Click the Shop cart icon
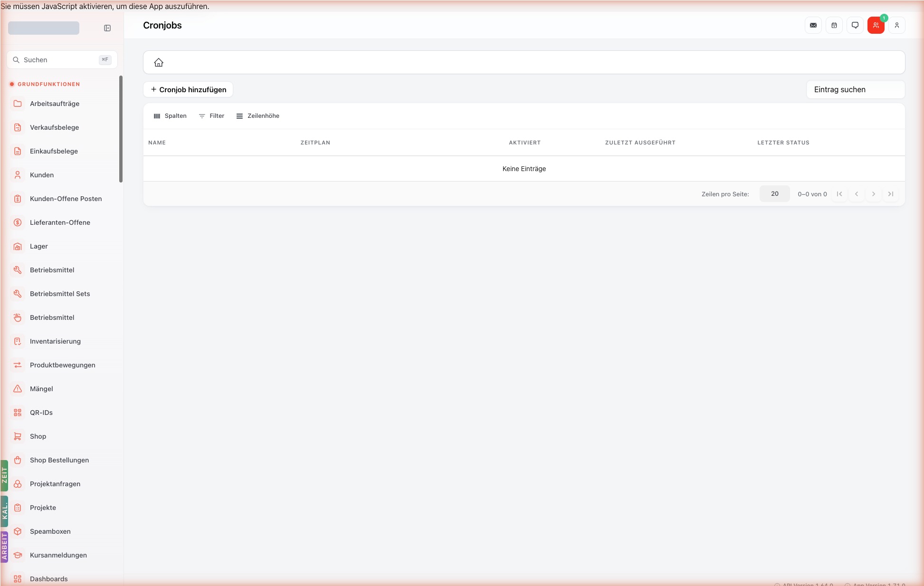 click(18, 436)
